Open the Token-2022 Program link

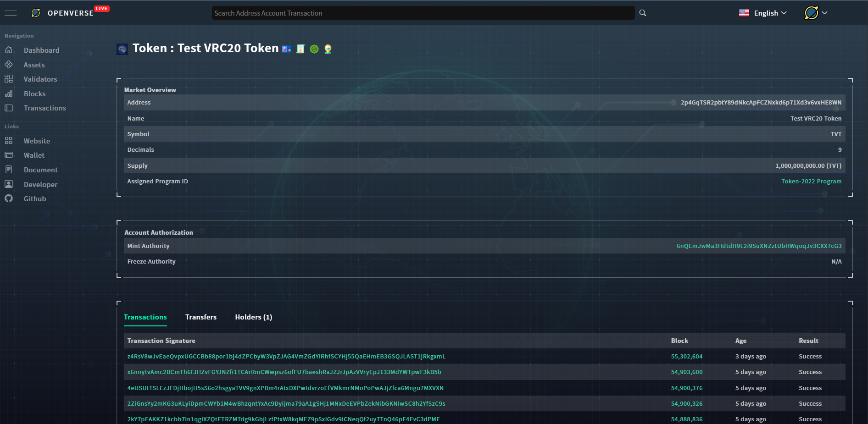click(811, 182)
